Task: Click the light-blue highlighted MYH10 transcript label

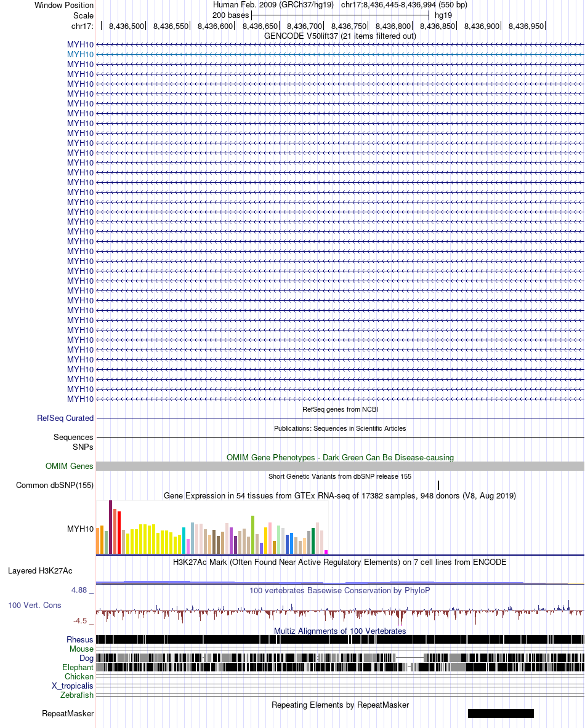Action: coord(80,54)
